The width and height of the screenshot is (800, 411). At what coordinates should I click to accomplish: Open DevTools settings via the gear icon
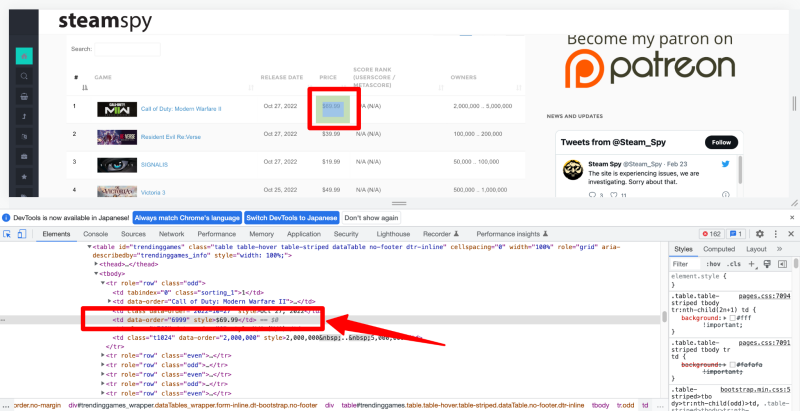coord(760,234)
